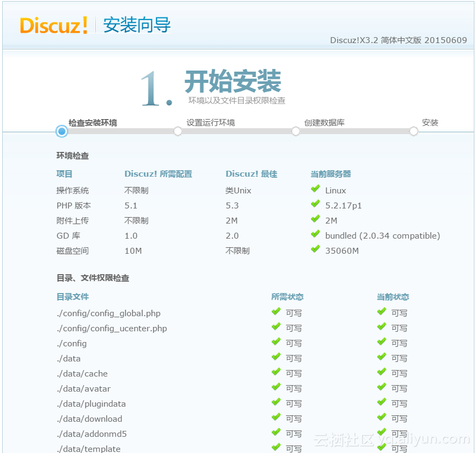This screenshot has width=476, height=453.
Task: Click the final step circle for 安装
Action: pyautogui.click(x=414, y=131)
